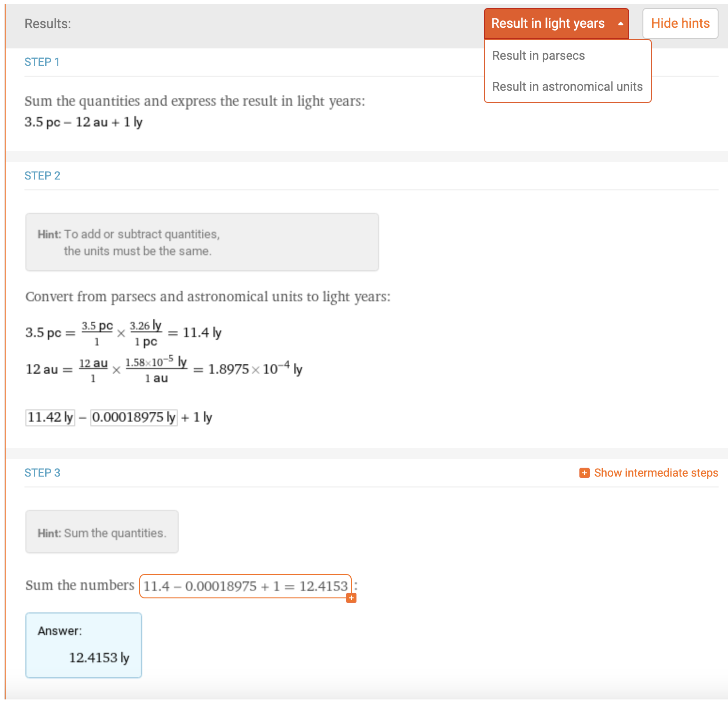Click the boxed 0.00018975 ly term
The image size is (728, 706).
pyautogui.click(x=134, y=417)
